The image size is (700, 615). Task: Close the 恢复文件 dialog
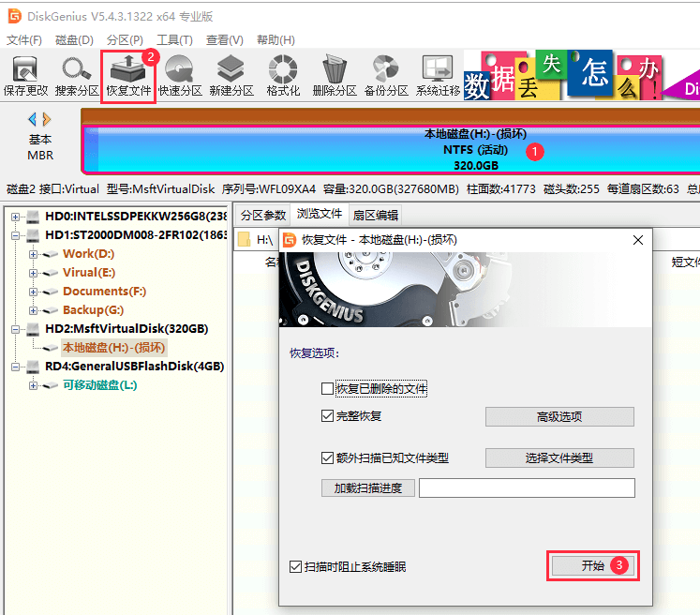pos(638,240)
